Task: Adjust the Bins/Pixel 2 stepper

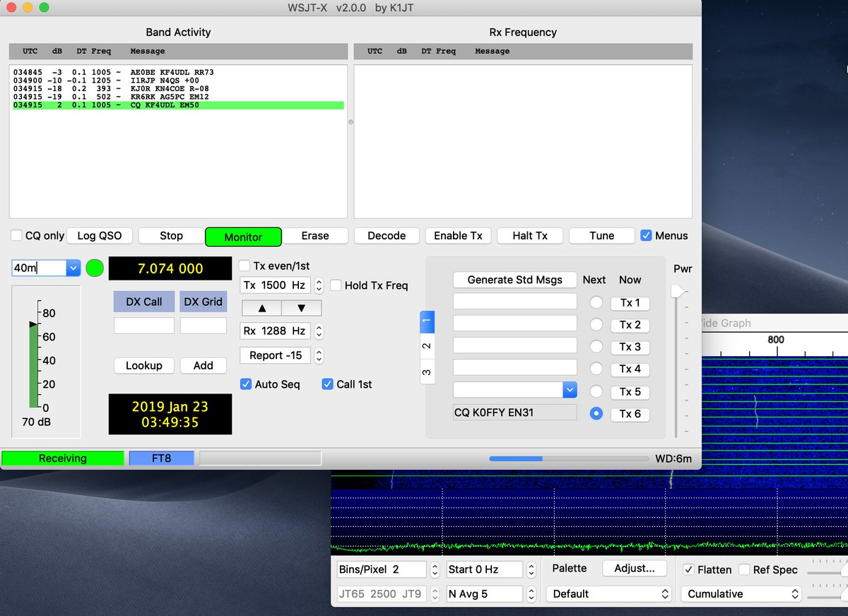Action: pyautogui.click(x=435, y=570)
